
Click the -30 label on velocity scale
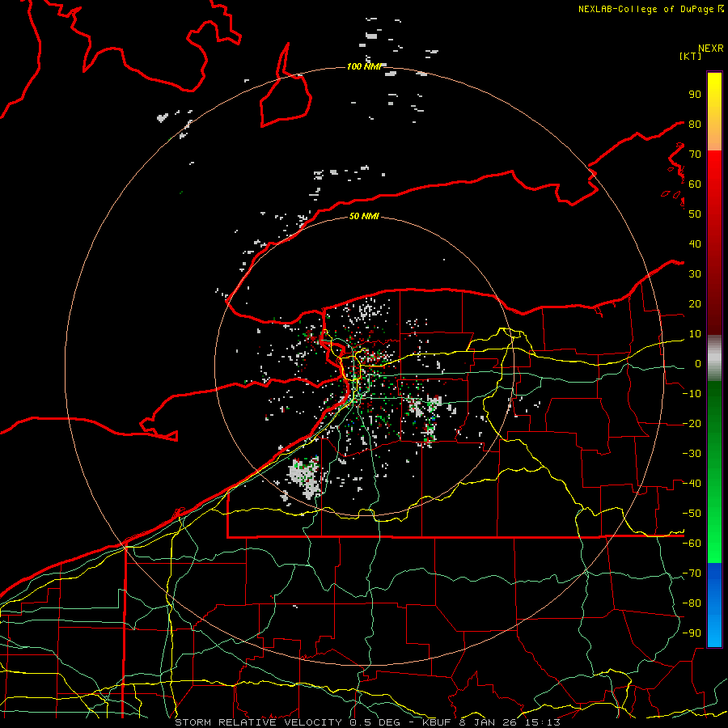tap(692, 454)
